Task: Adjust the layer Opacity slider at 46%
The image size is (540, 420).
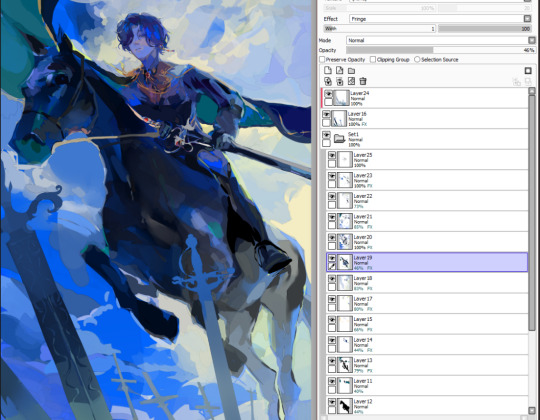Action: click(441, 50)
